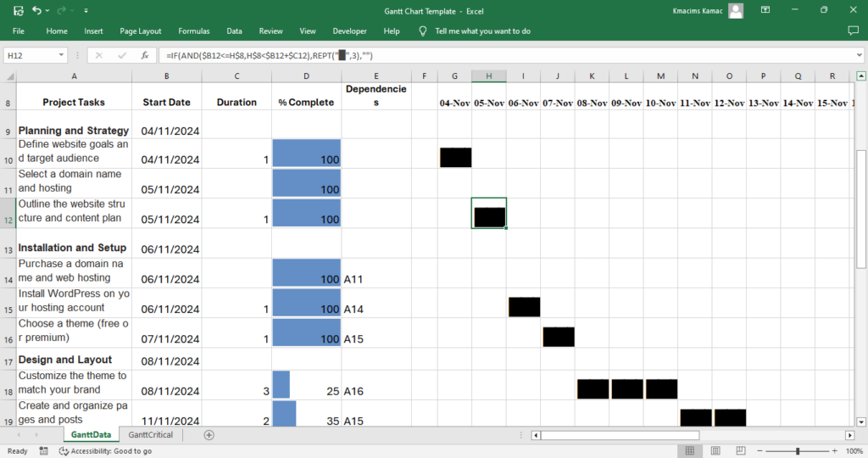Open the Developer ribbon tab
The height and width of the screenshot is (458, 868).
click(349, 31)
